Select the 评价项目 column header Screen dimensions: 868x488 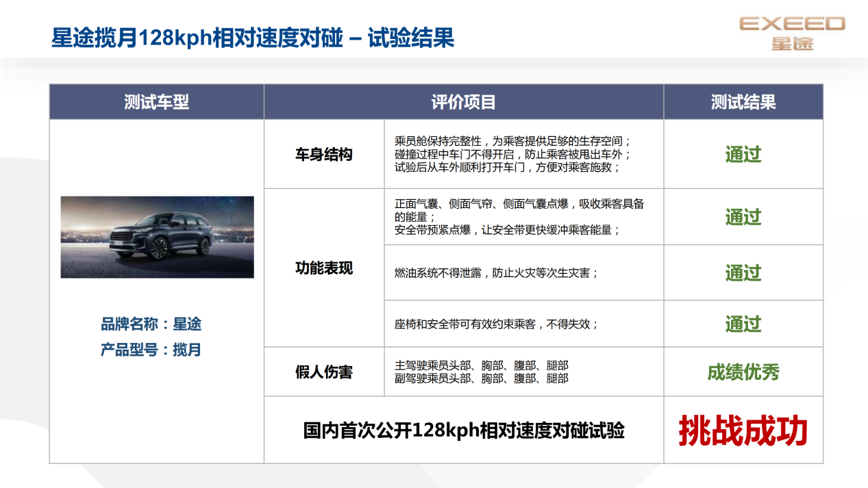[464, 102]
